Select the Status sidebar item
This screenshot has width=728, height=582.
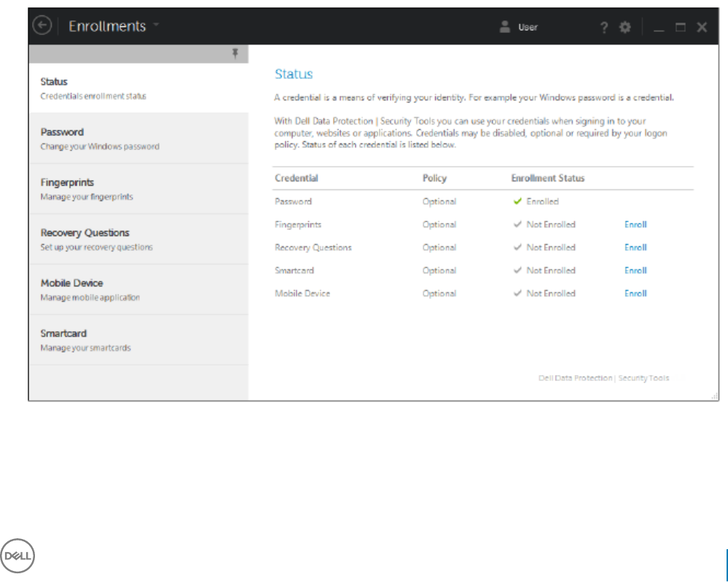pos(138,88)
